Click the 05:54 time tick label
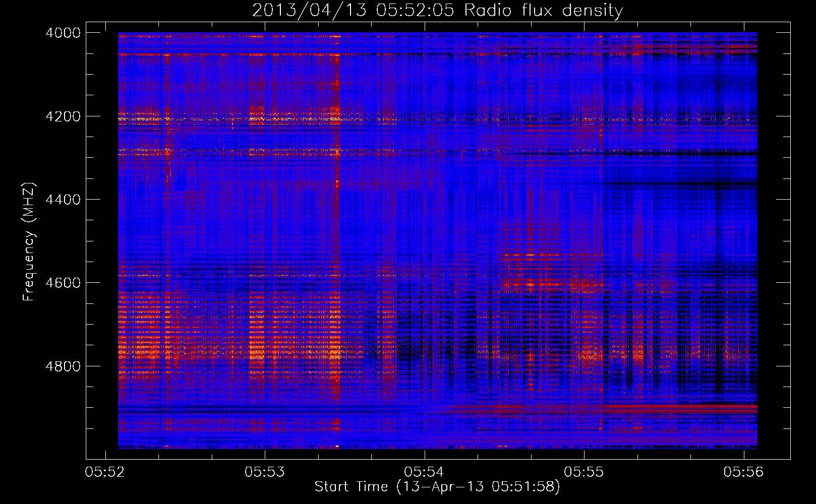The height and width of the screenshot is (504, 816). [424, 472]
